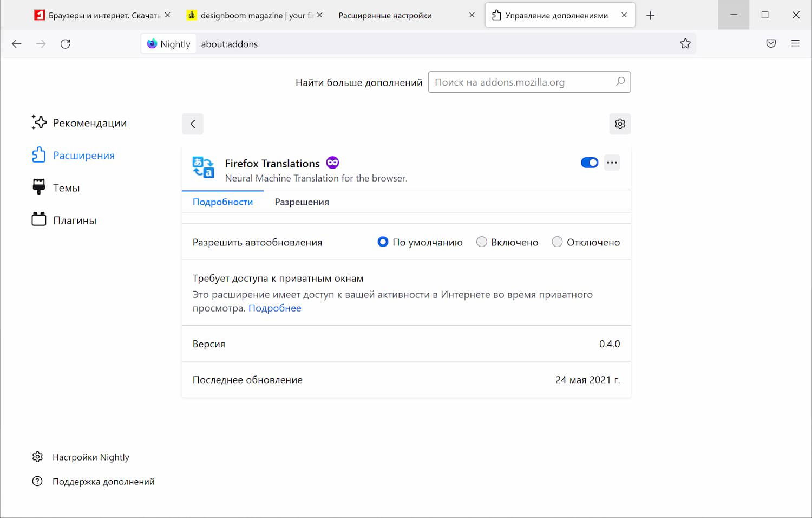This screenshot has height=518, width=812.
Task: Click the Поддержка дополнений help icon
Action: [x=37, y=481]
